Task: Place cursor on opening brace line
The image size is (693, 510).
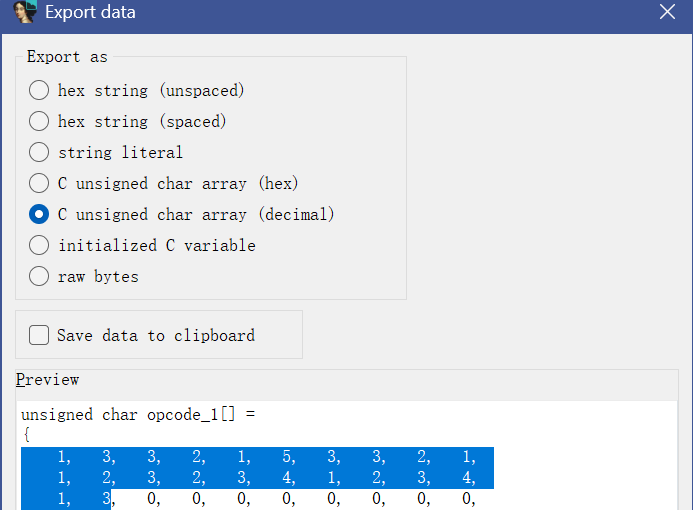Action: coord(25,435)
